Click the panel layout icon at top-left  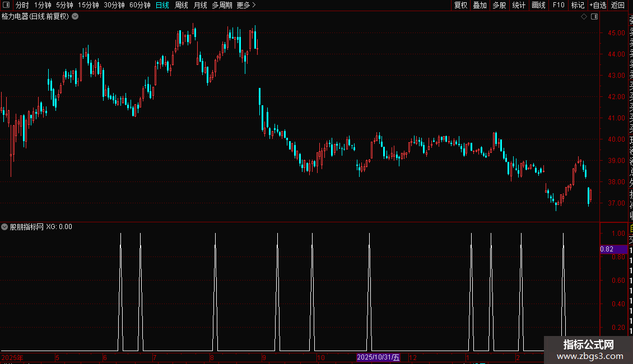click(x=6, y=5)
